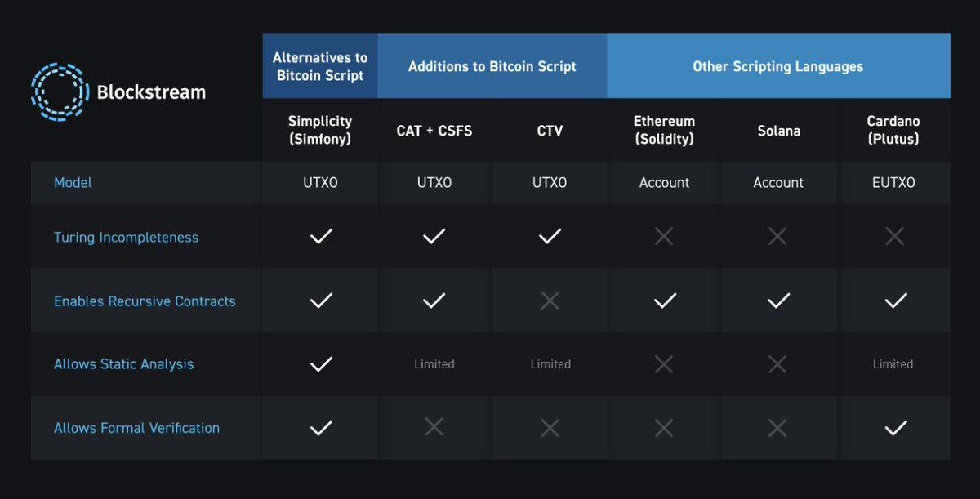Image resolution: width=980 pixels, height=499 pixels.
Task: Select the Alternatives to Bitcoin Script header
Action: tap(320, 66)
